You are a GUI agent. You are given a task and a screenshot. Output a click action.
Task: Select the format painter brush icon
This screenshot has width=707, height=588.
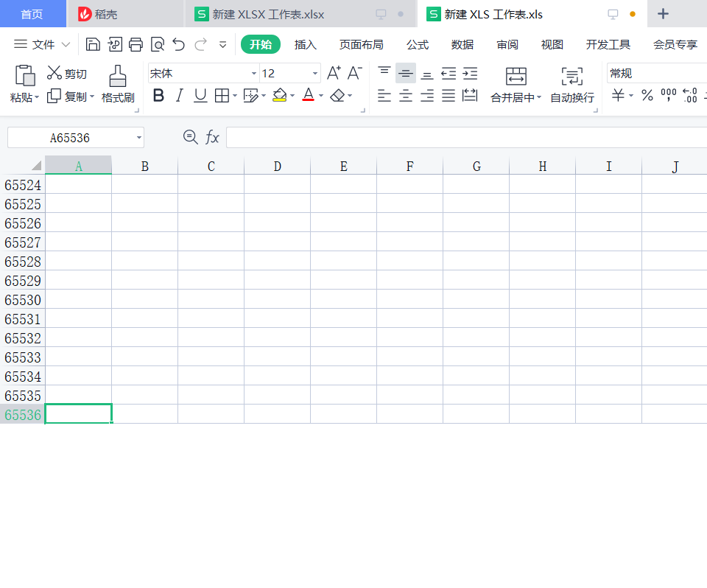(117, 76)
